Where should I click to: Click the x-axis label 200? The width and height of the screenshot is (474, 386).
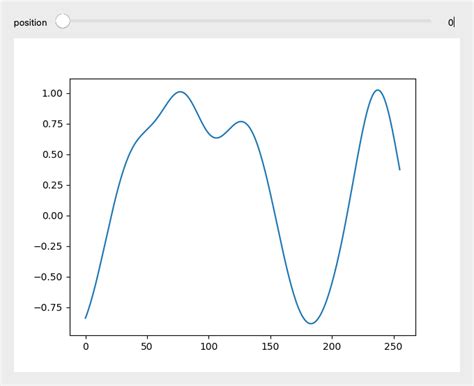[x=332, y=347]
